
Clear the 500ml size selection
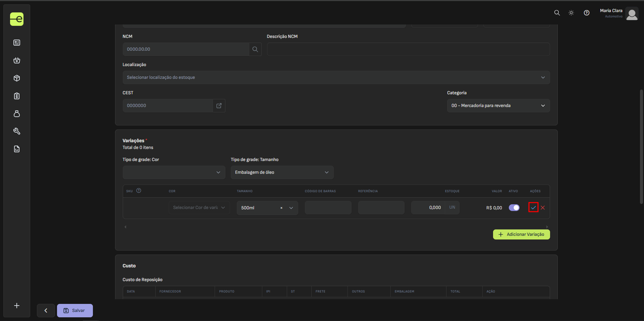point(281,208)
